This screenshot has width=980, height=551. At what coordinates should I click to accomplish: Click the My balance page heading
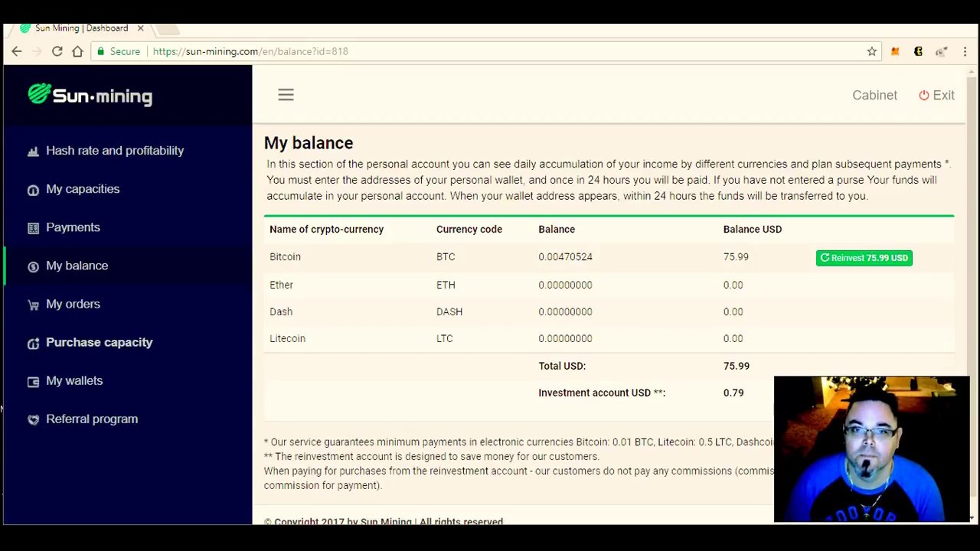coord(309,143)
